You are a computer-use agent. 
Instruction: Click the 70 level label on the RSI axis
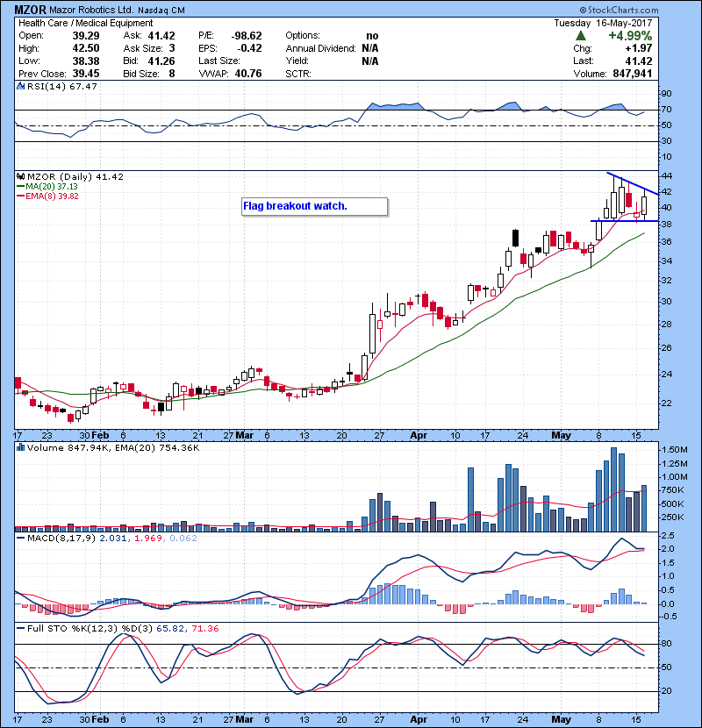coord(667,110)
